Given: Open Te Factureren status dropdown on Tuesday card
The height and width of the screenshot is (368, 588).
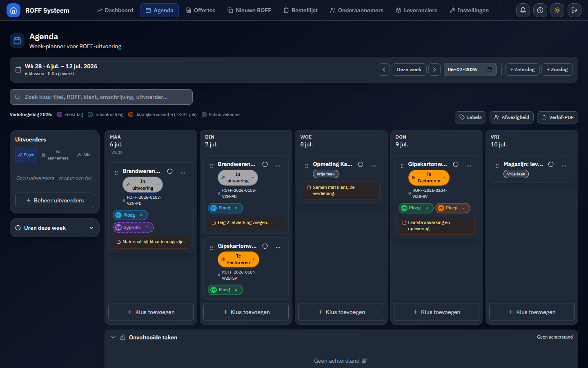Looking at the screenshot, I should (238, 259).
